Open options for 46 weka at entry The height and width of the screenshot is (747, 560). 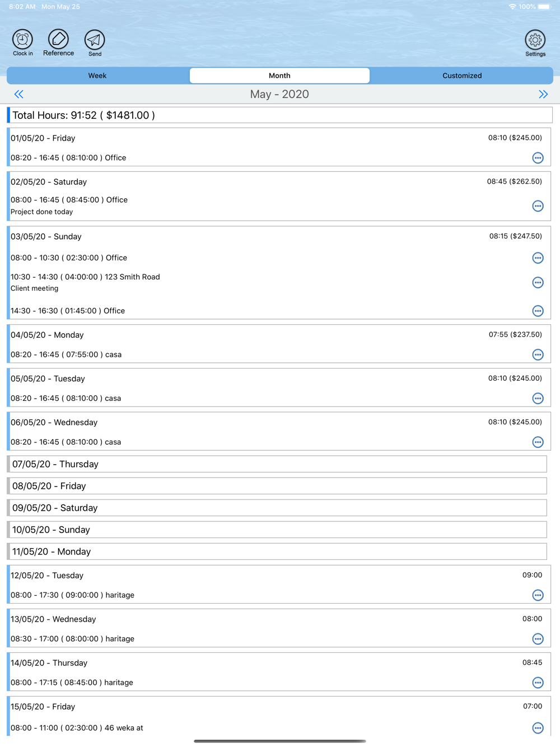pos(538,728)
